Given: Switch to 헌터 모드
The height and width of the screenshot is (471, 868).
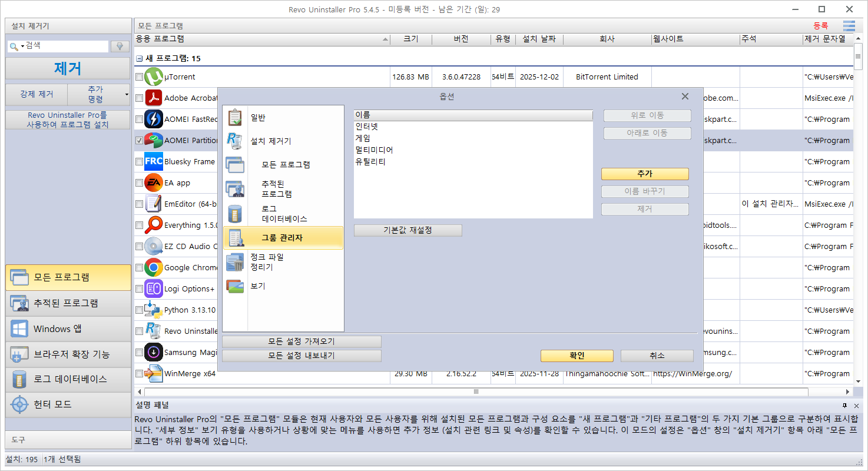Looking at the screenshot, I should pos(68,404).
